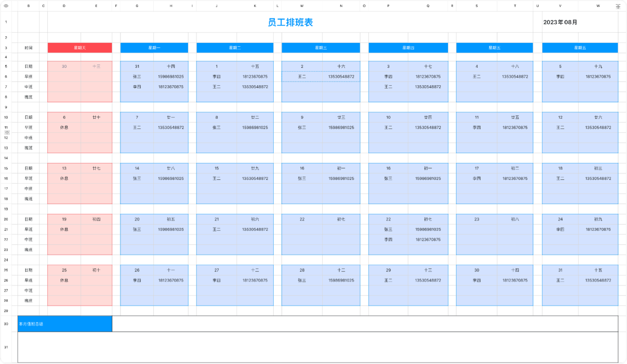The height and width of the screenshot is (364, 627).
Task: Click the 初二 lunar date cell
Action: [515, 168]
